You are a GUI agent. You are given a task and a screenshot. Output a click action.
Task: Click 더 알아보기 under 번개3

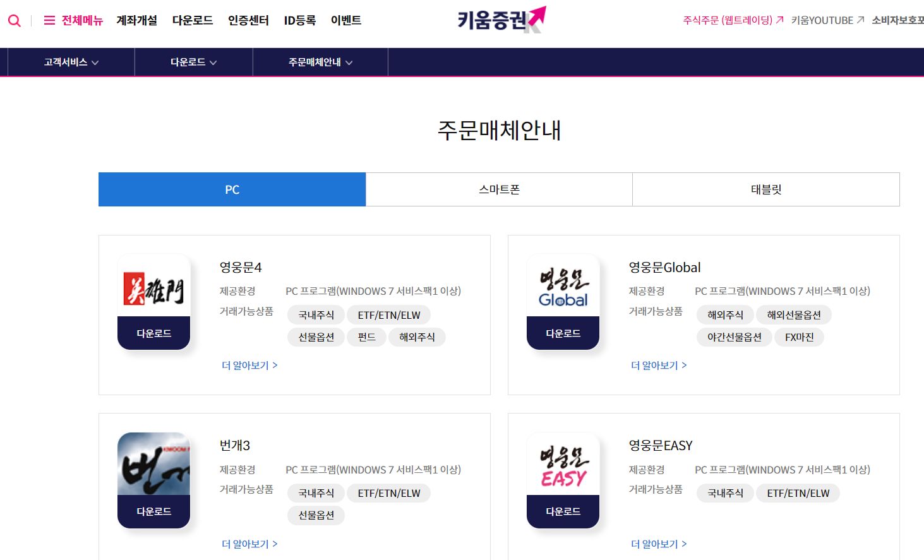pos(249,544)
